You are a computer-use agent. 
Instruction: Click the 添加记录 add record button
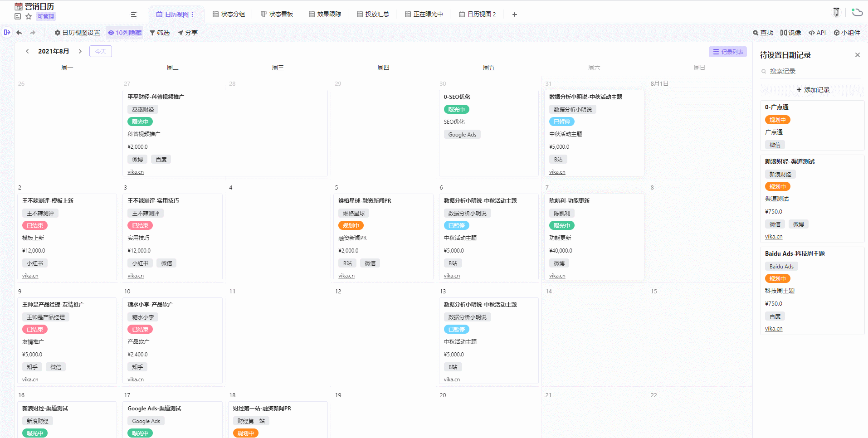coord(813,90)
